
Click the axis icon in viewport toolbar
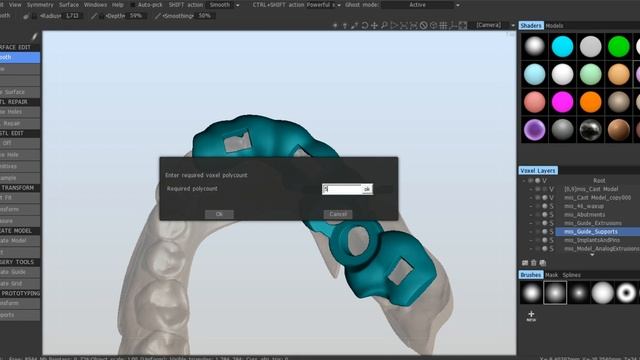pyautogui.click(x=453, y=25)
